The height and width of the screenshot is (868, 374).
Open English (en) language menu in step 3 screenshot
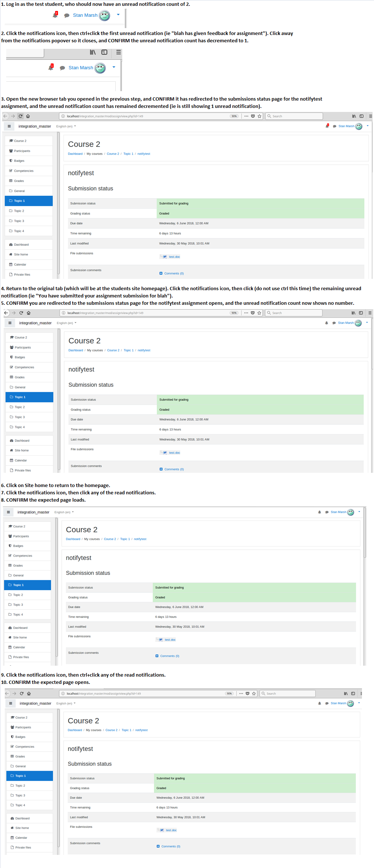66,126
